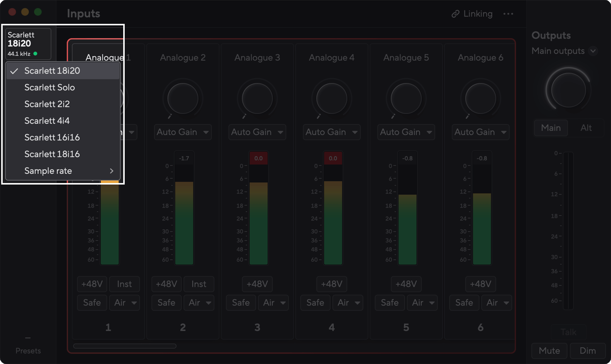Click the Linking chain icon
The image size is (611, 364).
tap(455, 14)
